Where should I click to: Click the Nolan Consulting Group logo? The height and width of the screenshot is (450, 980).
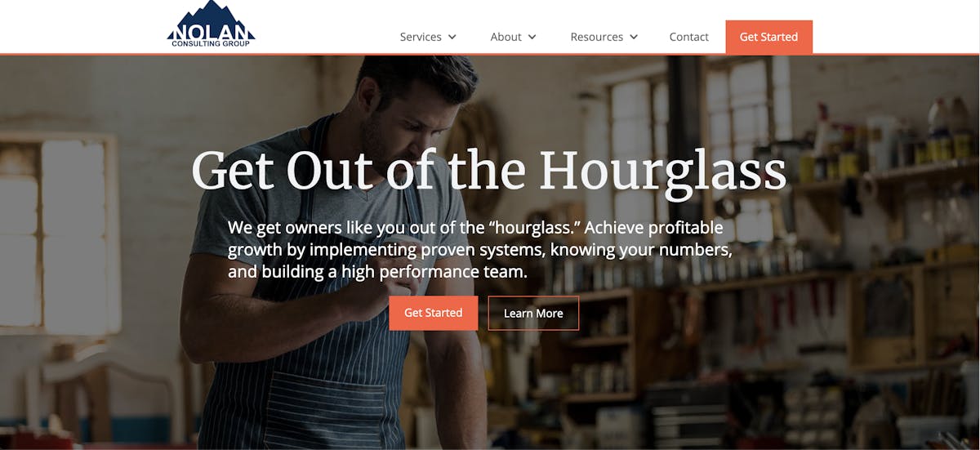pyautogui.click(x=211, y=25)
